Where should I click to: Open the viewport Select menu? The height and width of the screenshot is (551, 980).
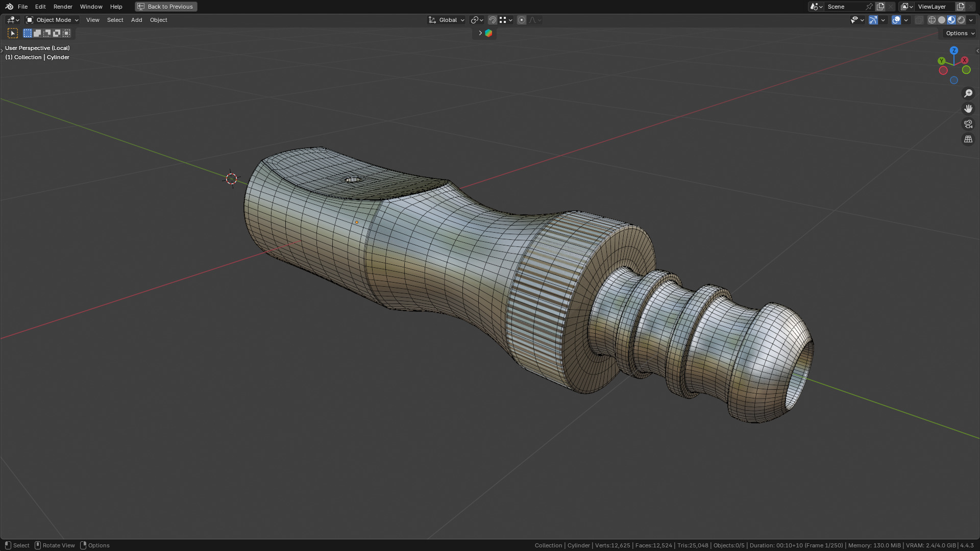(115, 20)
